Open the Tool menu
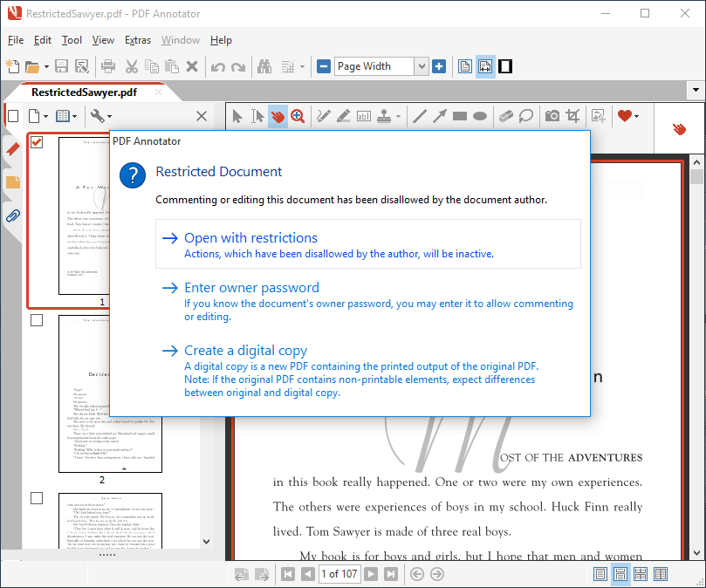 point(72,40)
